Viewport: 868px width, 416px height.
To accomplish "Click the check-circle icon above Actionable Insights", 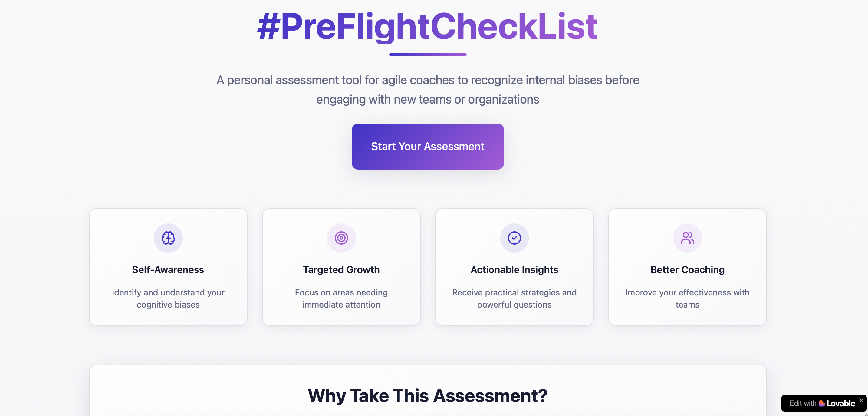I will click(x=514, y=238).
